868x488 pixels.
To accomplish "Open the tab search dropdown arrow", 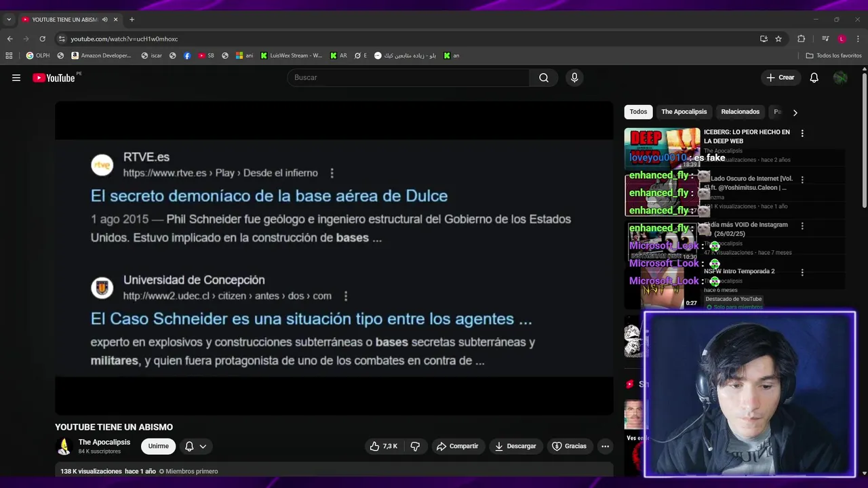I will point(9,20).
